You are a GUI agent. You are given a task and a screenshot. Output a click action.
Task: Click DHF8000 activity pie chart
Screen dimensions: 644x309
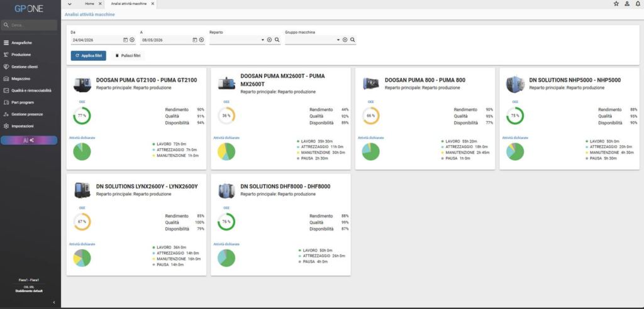click(226, 257)
